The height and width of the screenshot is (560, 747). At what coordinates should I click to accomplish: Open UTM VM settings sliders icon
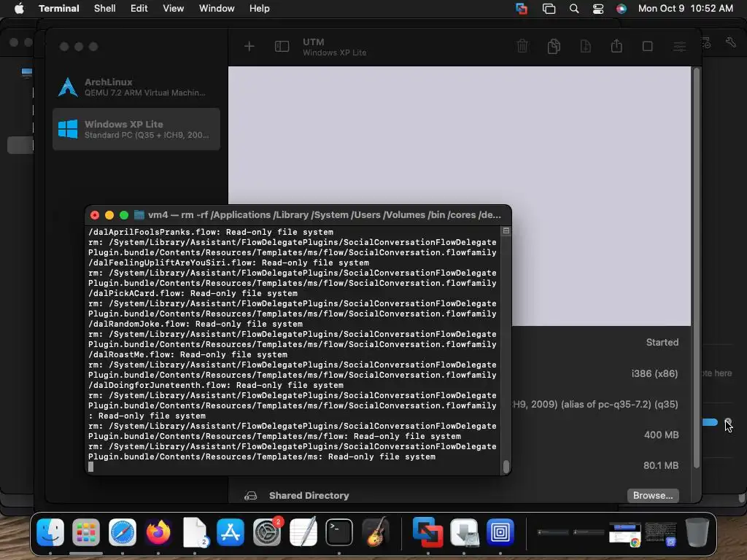(x=679, y=46)
